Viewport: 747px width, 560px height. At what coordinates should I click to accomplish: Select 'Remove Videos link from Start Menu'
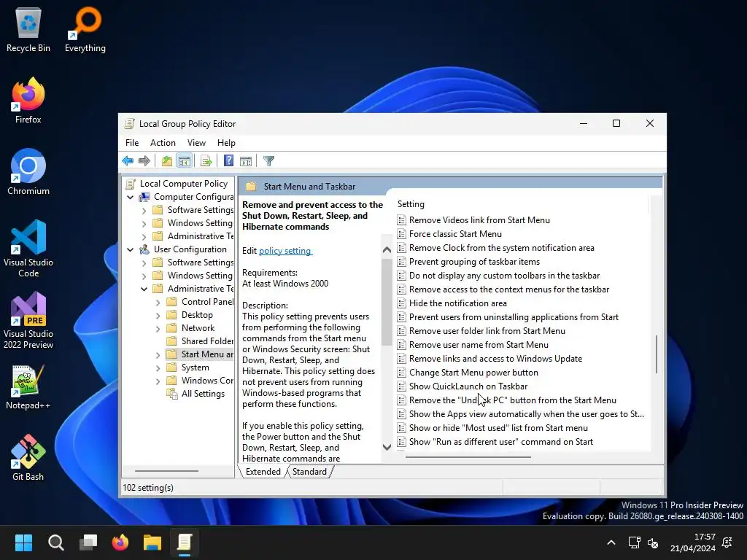[x=479, y=220]
